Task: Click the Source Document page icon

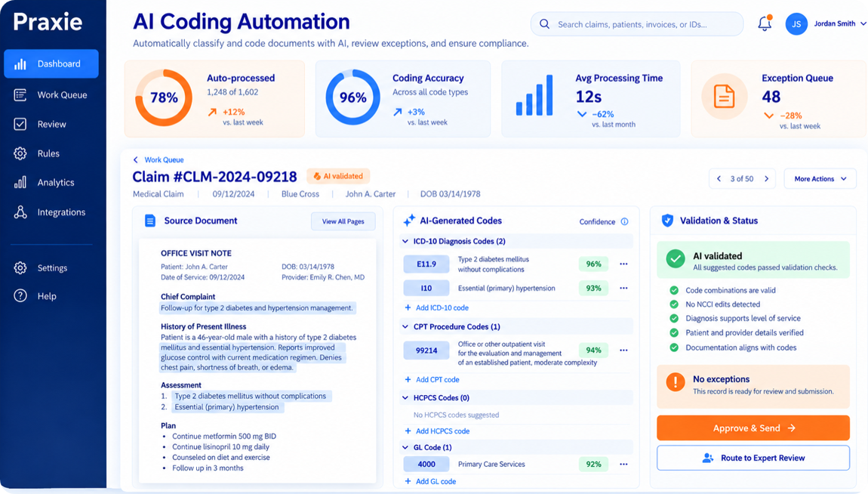Action: click(x=150, y=221)
